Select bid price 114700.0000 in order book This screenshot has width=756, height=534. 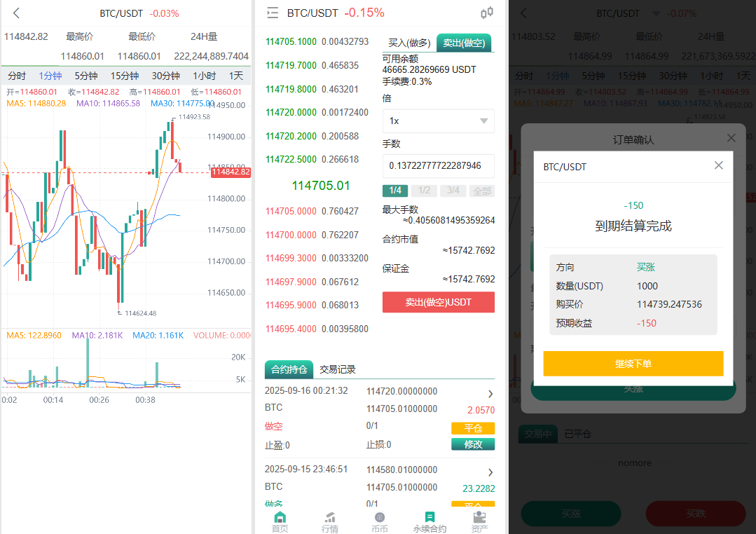click(x=291, y=235)
